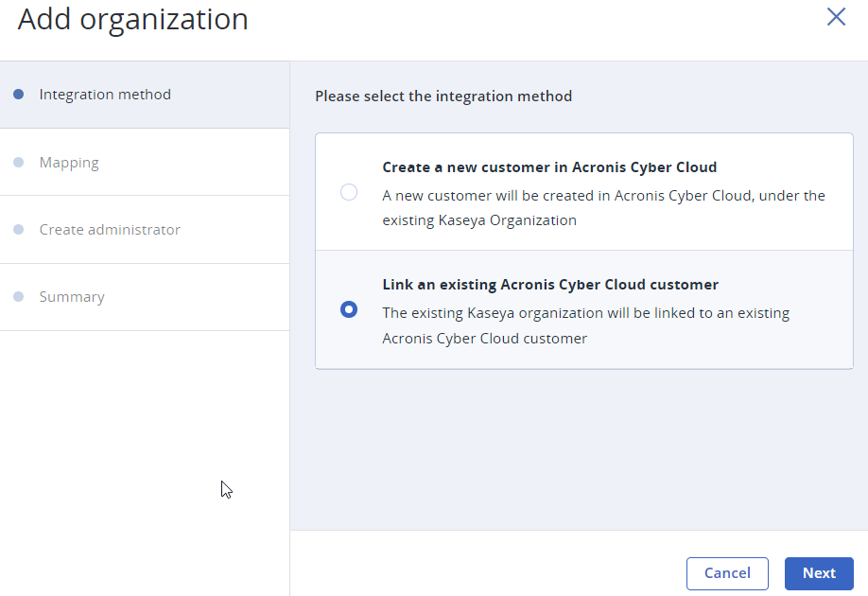The image size is (868, 596).
Task: Click the Summary step bullet dot
Action: (x=19, y=297)
